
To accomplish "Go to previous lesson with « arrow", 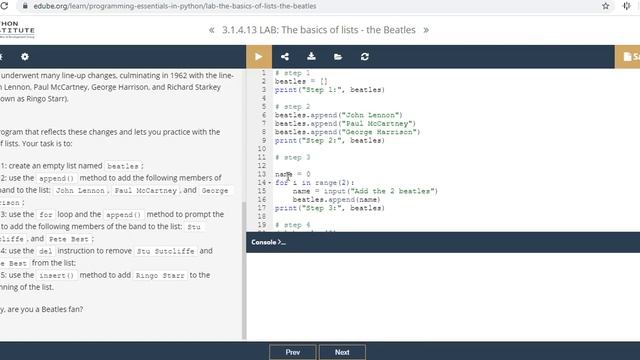I will coord(211,30).
